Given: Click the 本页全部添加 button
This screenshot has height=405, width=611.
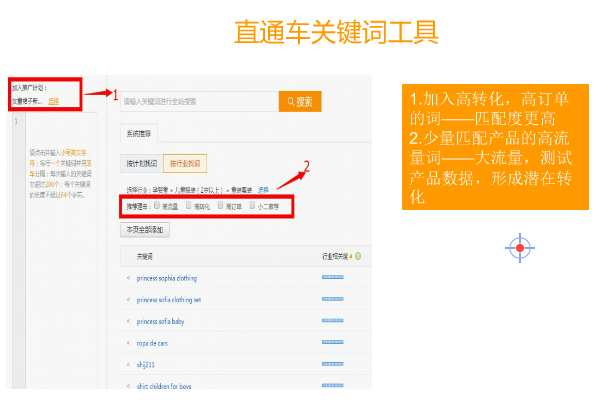Looking at the screenshot, I should (145, 230).
